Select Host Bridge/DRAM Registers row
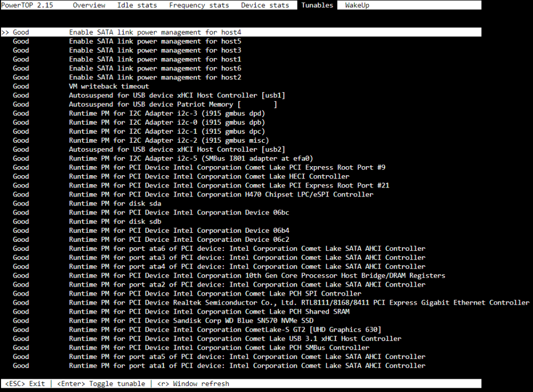This screenshot has width=533, height=392. click(x=241, y=275)
